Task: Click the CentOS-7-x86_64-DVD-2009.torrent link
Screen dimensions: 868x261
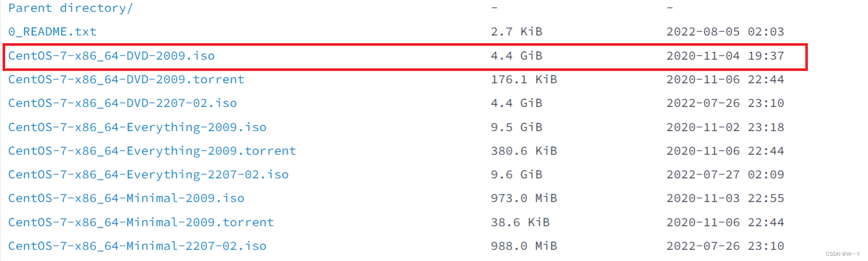Action: coord(126,80)
